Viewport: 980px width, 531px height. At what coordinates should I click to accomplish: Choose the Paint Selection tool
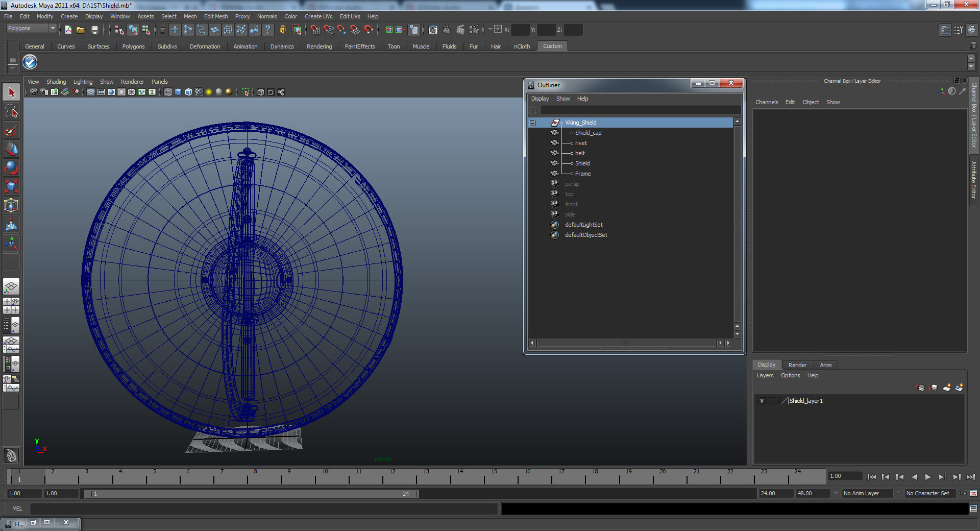pos(11,130)
